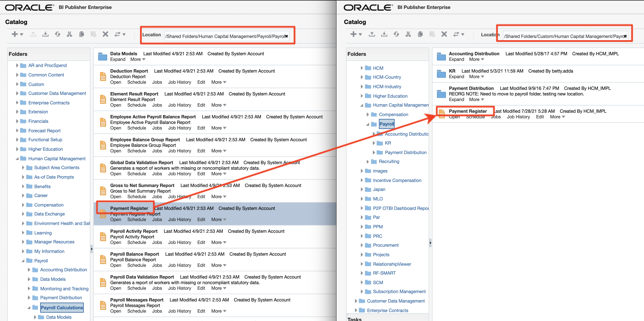
Task: Click the Job History link under Element Result Report
Action: pyautogui.click(x=179, y=105)
